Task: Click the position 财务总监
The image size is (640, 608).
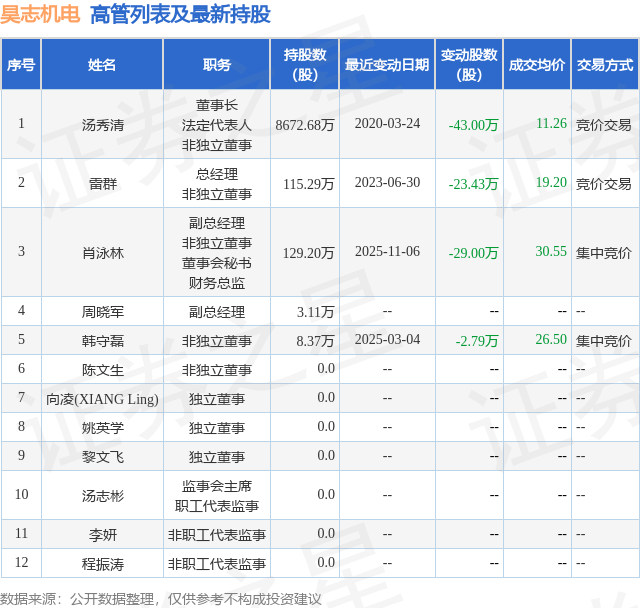Action: pos(217,283)
